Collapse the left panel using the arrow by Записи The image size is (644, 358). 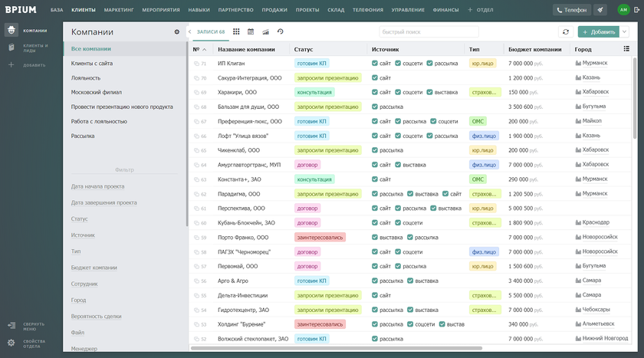click(x=191, y=32)
